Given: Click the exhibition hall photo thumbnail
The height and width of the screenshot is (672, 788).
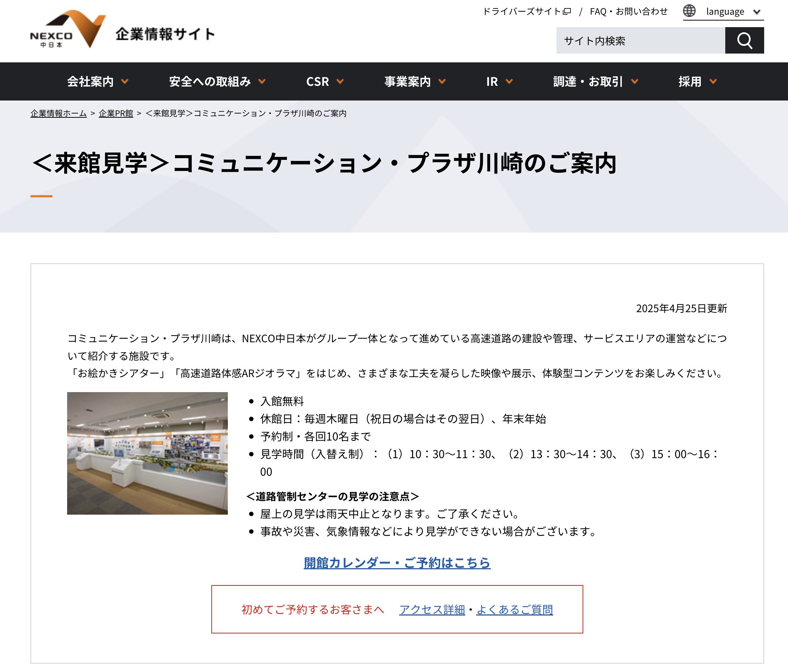Looking at the screenshot, I should click(x=147, y=453).
